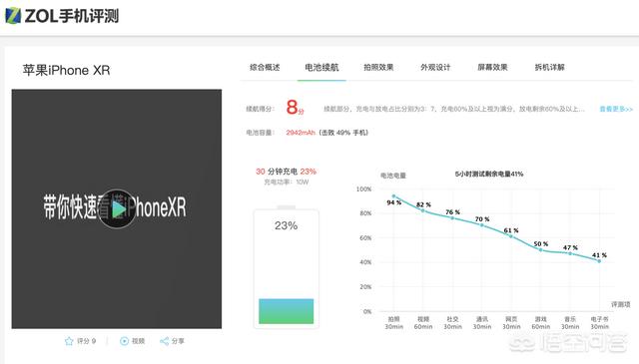Screen dimensions: 639x364
Task: Click the ZOL logo icon
Action: point(13,16)
